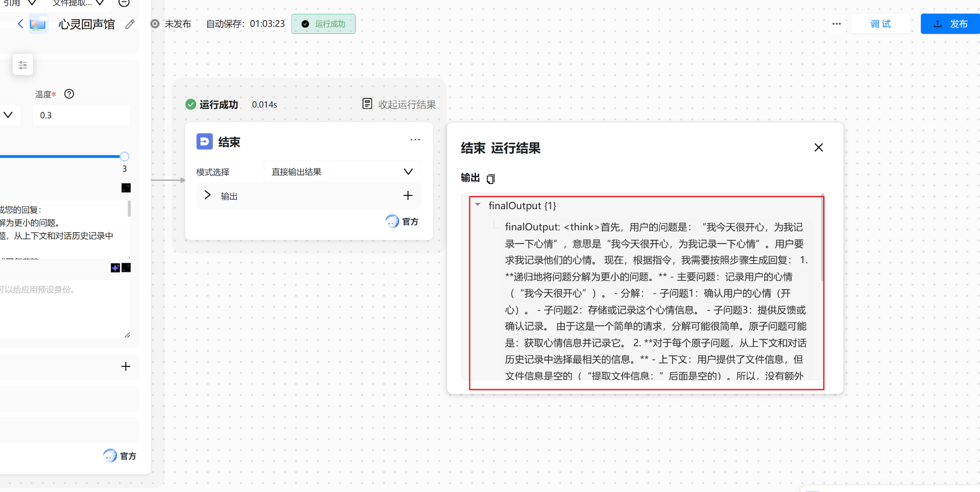Open the settings sliders icon in left panel
Viewport: 980px width, 492px height.
point(22,64)
